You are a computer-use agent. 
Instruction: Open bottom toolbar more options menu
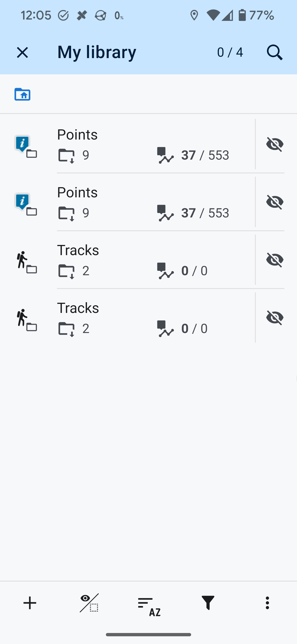point(267,603)
